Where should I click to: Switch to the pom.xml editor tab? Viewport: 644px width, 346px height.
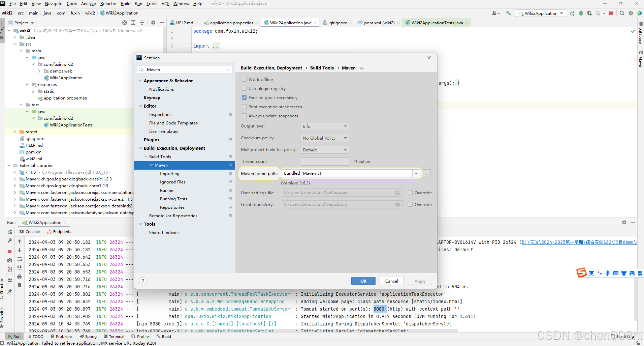tap(378, 23)
